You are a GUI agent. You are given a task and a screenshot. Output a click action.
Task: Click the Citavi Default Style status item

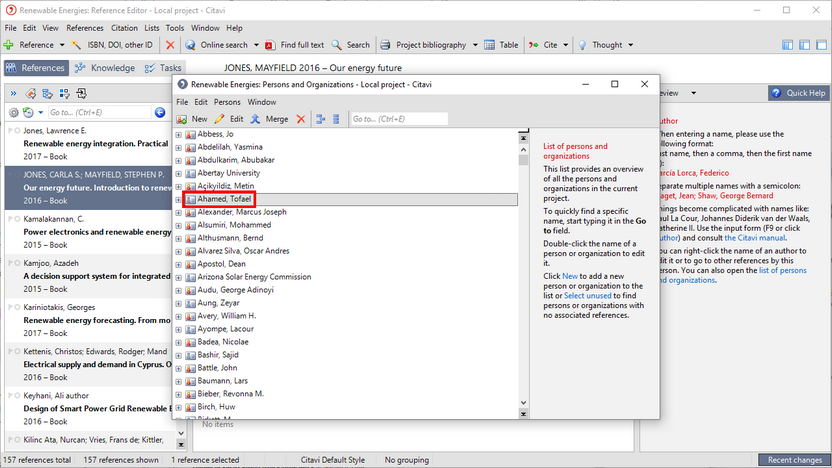332,460
